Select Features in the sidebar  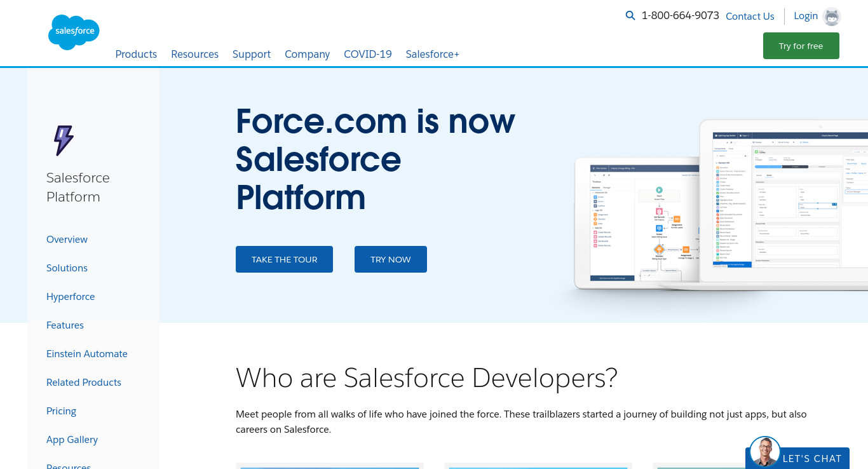pyautogui.click(x=65, y=325)
